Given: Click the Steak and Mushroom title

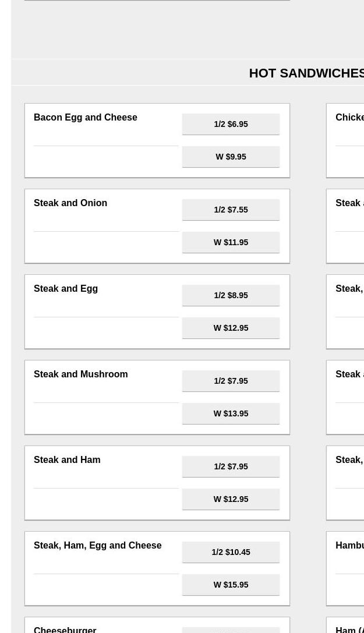Looking at the screenshot, I should click(x=81, y=374).
